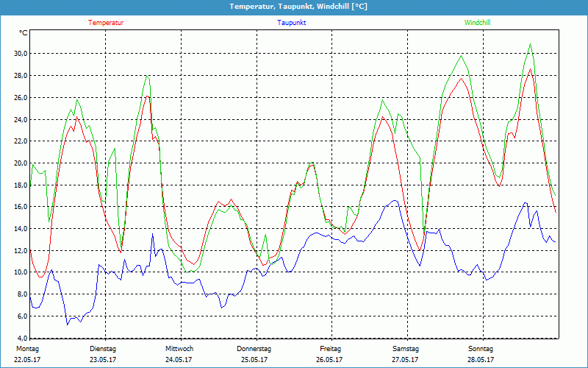
Task: Click the 8,0 y-axis value
Action: pos(23,294)
